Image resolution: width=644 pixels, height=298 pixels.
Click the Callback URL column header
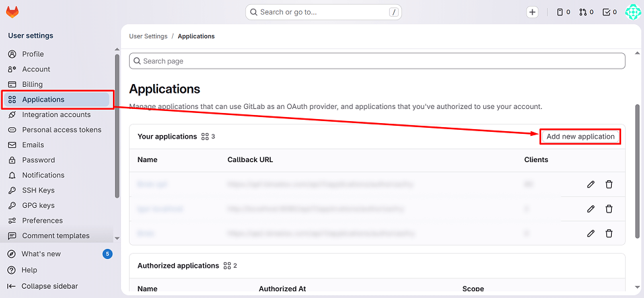pyautogui.click(x=250, y=160)
